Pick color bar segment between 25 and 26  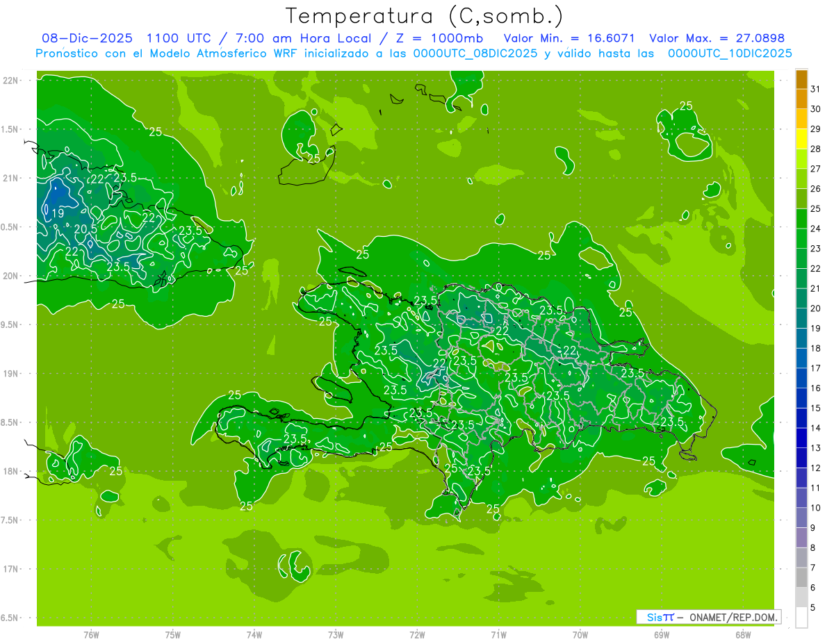801,199
